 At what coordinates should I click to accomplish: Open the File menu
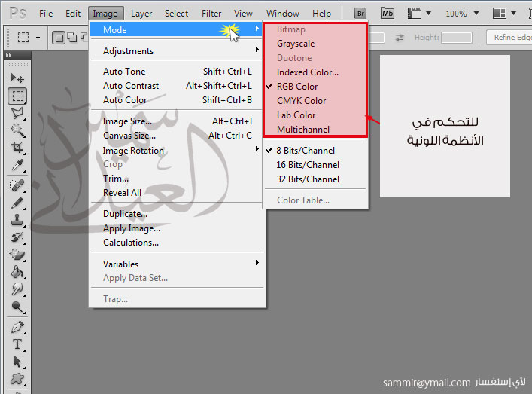coord(46,14)
